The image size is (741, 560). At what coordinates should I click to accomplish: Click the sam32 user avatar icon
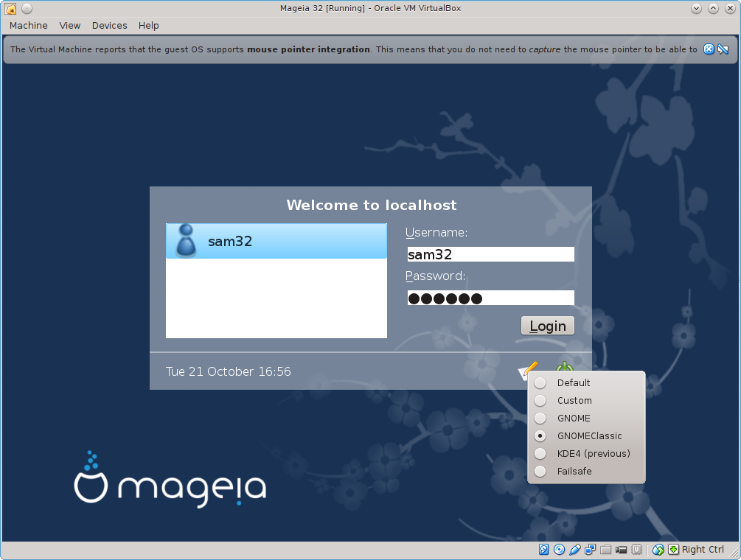[x=187, y=241]
